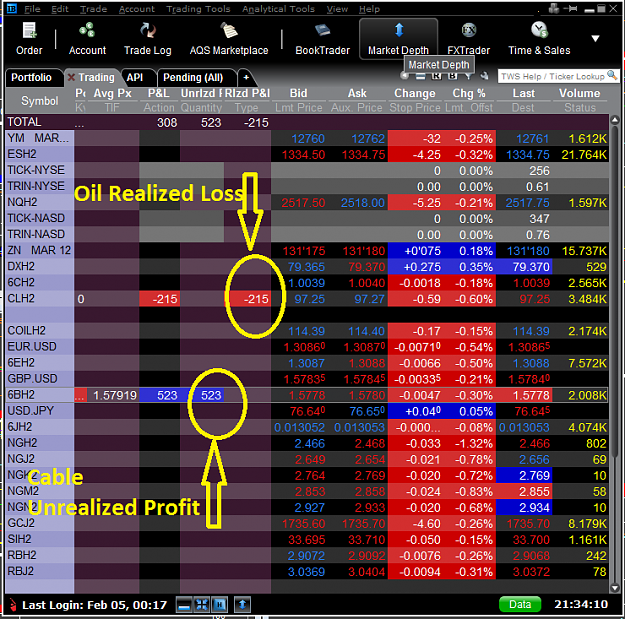The height and width of the screenshot is (619, 625).
Task: Click the ticker lookup magnifier icon
Action: click(x=611, y=75)
